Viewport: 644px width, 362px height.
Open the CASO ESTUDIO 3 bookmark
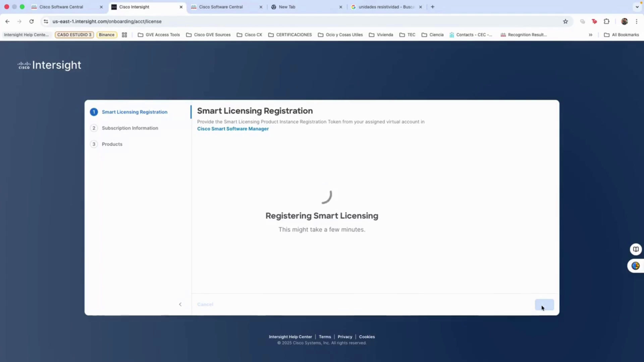[x=74, y=35]
